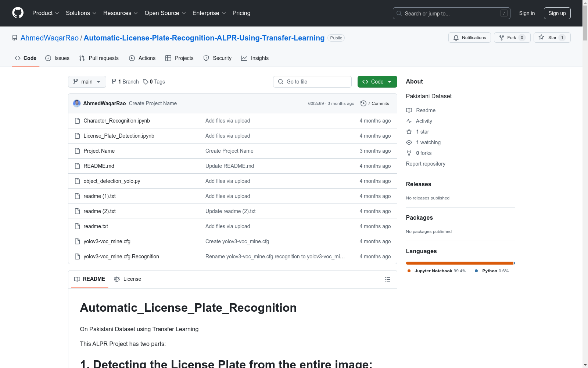Viewport: 588px width, 368px height.
Task: Click the history clock icon beside 7 Commits
Action: click(363, 103)
